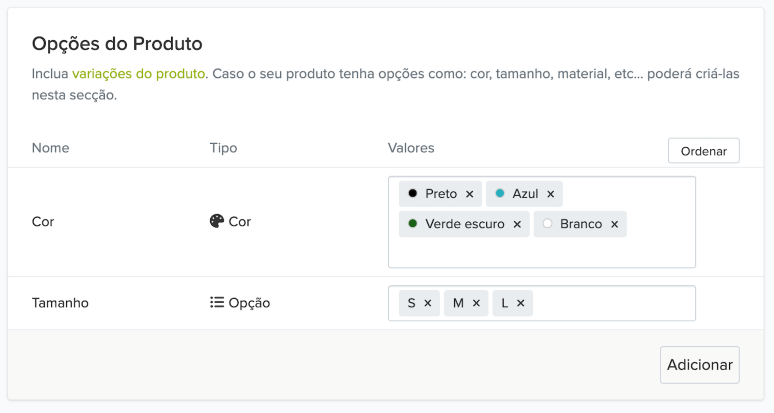Select the Tamanho option name
The height and width of the screenshot is (413, 774).
click(60, 303)
